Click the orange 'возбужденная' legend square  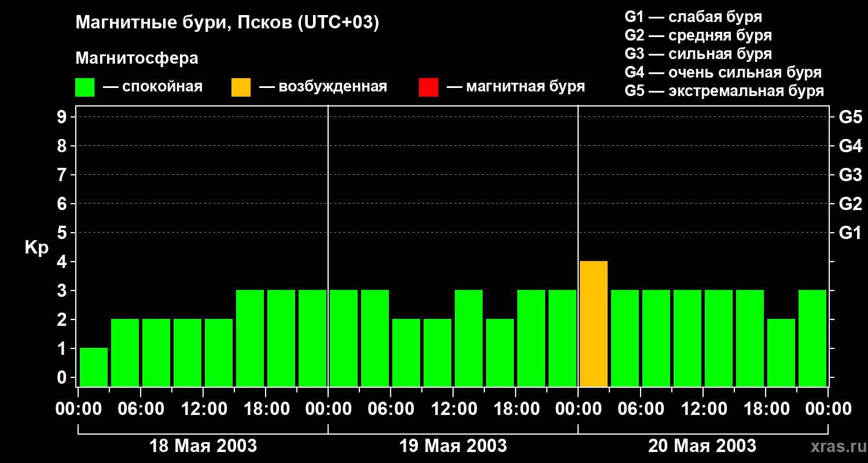(x=241, y=87)
